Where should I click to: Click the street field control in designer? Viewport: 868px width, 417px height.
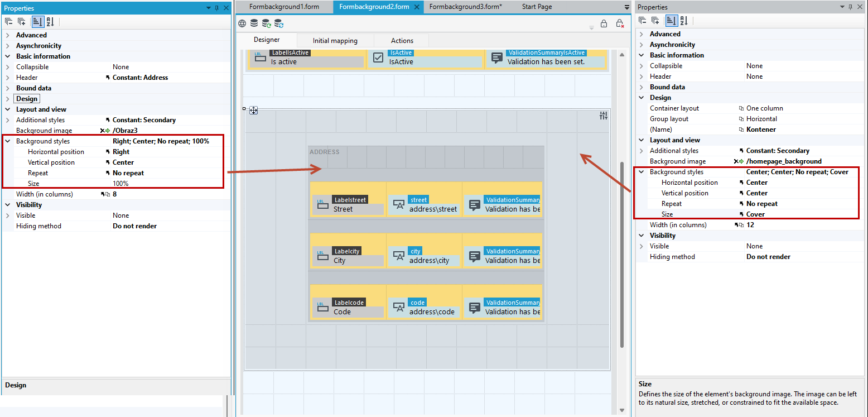pos(424,204)
